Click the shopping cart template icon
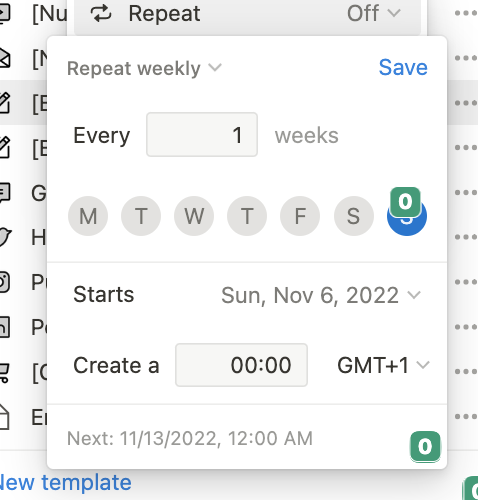The width and height of the screenshot is (478, 500). coord(4,372)
